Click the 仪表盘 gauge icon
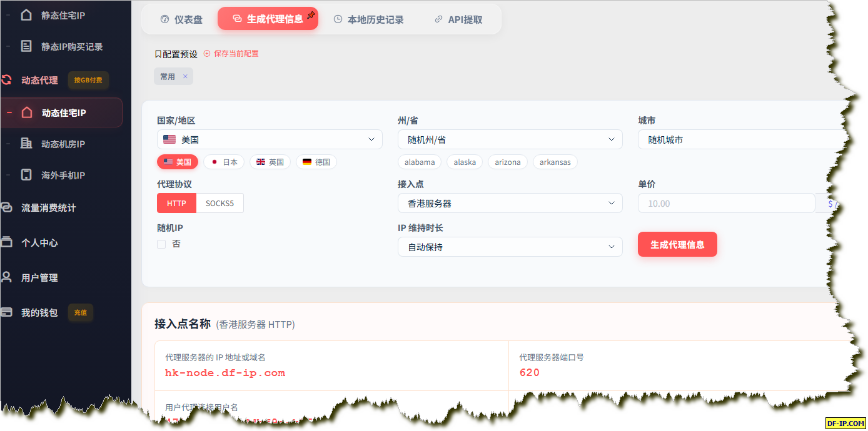 (x=165, y=19)
